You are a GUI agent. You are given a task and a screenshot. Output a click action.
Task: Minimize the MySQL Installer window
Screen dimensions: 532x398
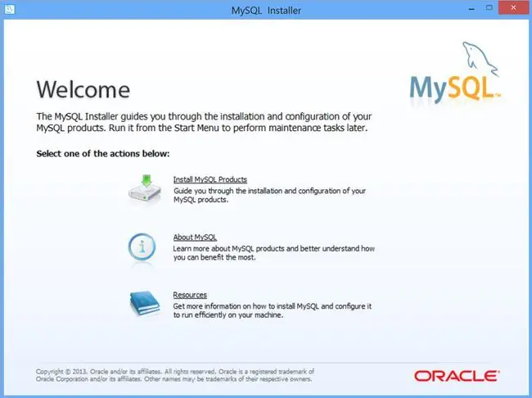coord(471,8)
